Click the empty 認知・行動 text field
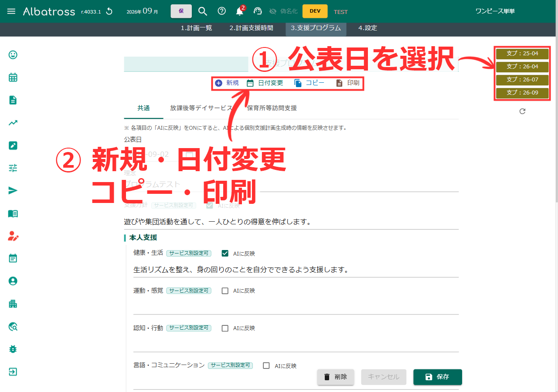This screenshot has height=392, width=558. [x=296, y=345]
